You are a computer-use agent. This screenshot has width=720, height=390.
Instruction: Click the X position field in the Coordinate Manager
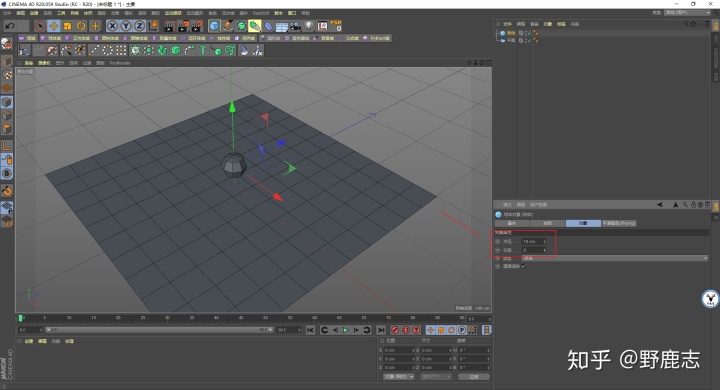click(399, 350)
